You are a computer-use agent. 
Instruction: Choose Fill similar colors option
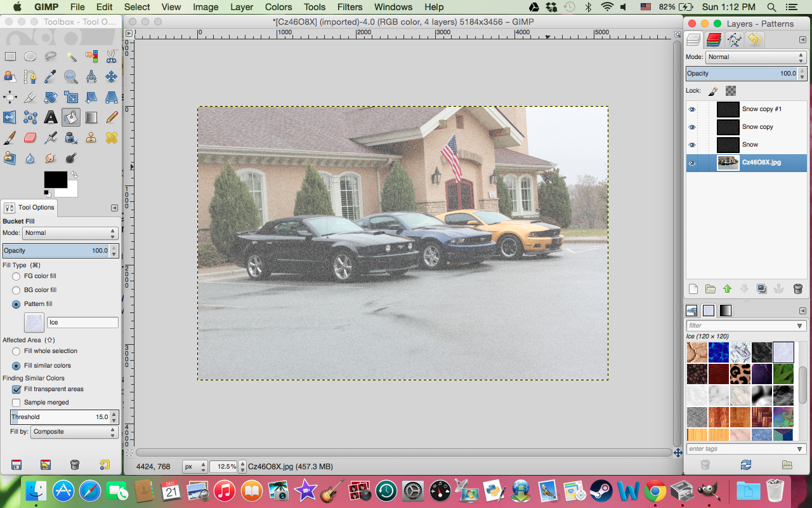[16, 366]
